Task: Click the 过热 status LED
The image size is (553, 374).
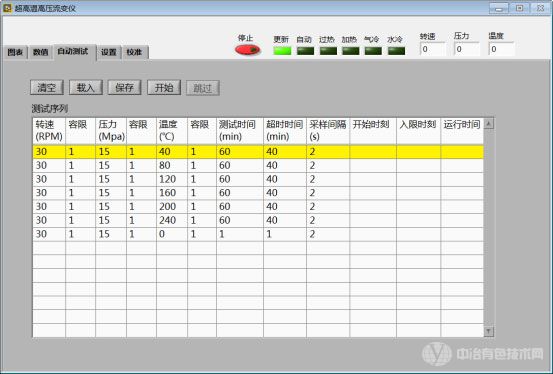Action: 328,51
